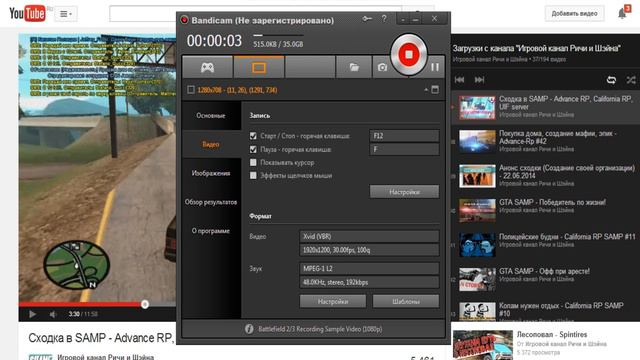Viewport: 640px width, 360px height.
Task: Open Лесоповал - Spintires suggested video
Action: pos(552,335)
